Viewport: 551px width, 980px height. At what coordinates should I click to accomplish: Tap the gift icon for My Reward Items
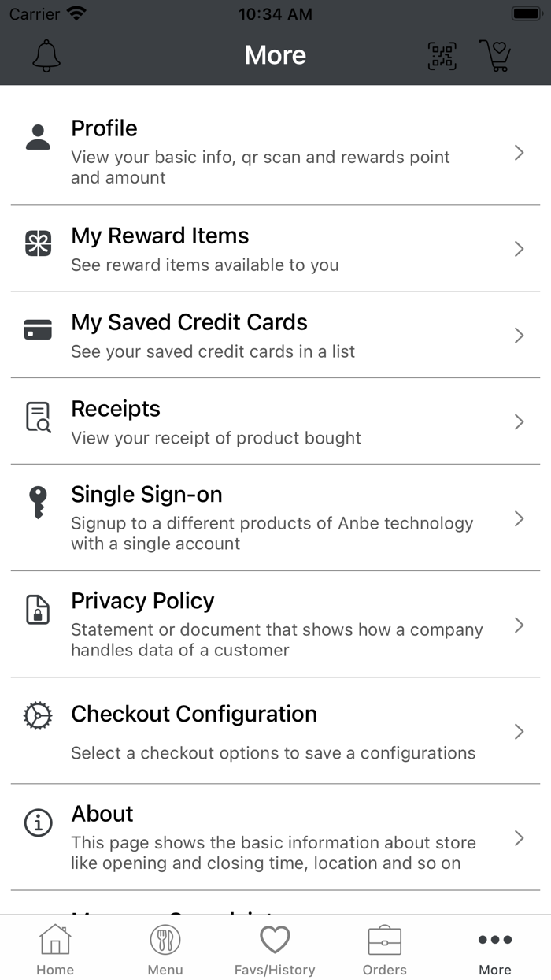[38, 243]
